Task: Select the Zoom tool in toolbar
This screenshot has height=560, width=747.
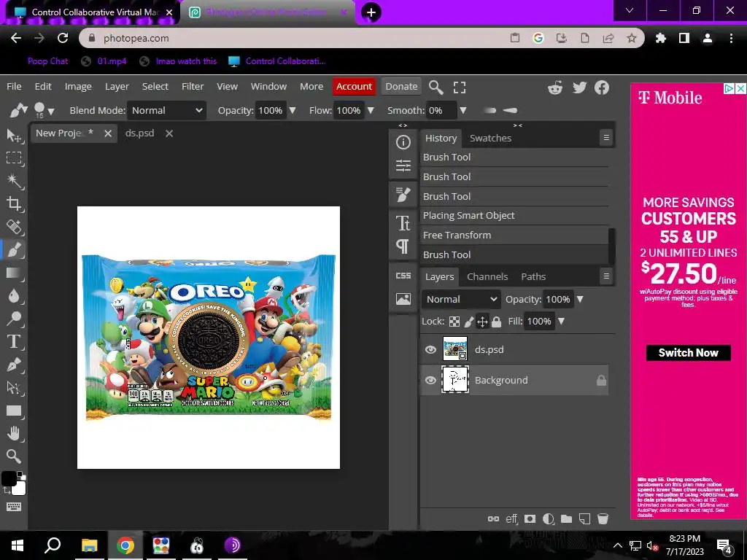Action: tap(14, 456)
